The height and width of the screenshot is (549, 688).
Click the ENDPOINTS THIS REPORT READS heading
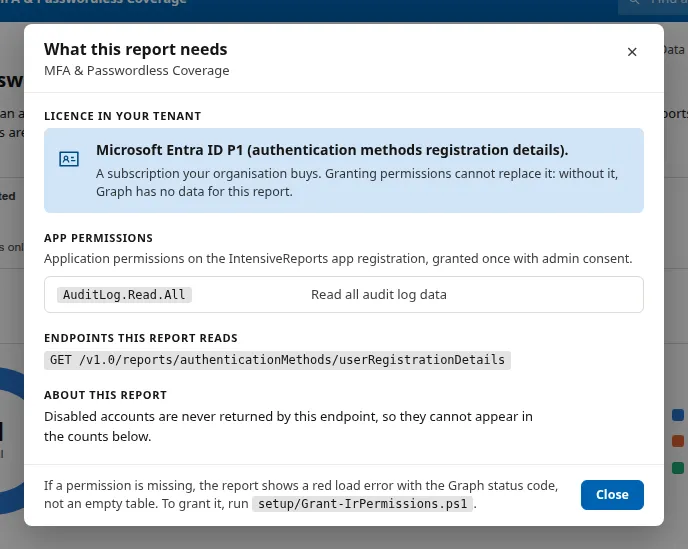click(x=140, y=338)
